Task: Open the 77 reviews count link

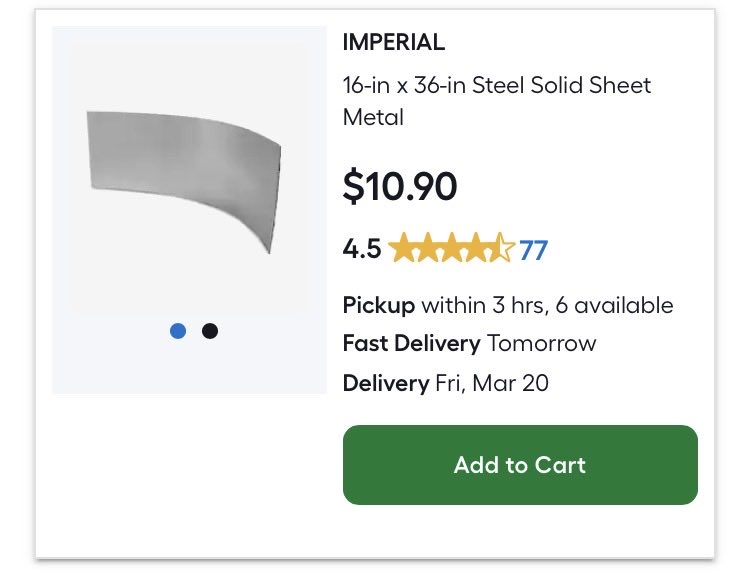Action: pos(533,250)
